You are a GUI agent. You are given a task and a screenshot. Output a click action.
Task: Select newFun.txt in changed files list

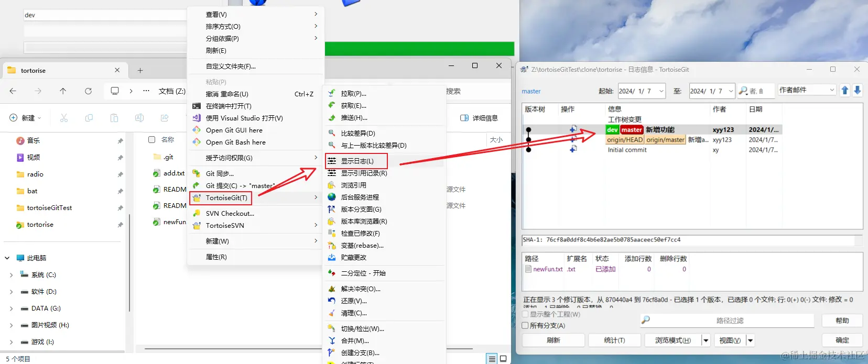pos(548,269)
